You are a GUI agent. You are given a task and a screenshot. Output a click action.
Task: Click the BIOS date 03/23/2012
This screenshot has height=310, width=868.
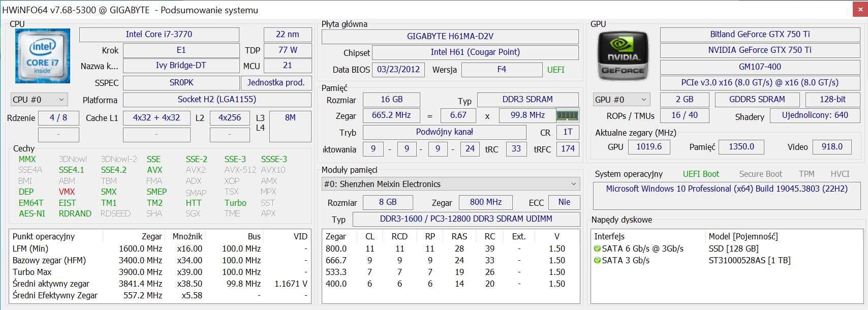(398, 70)
